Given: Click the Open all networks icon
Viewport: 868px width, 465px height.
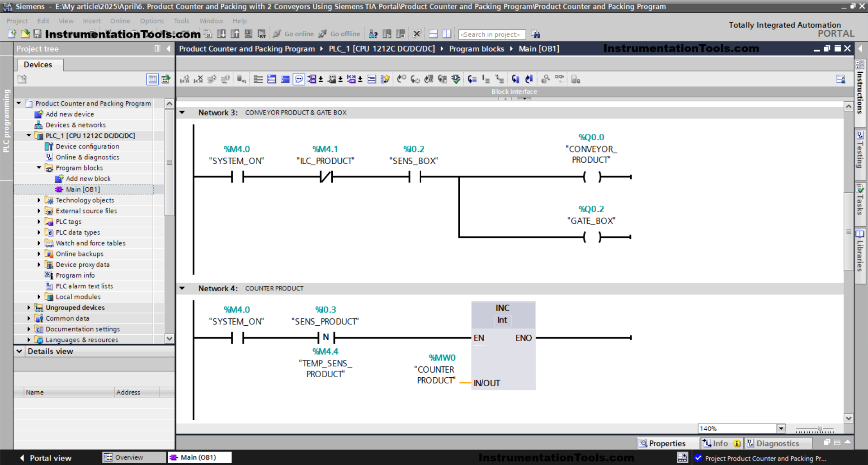Looking at the screenshot, I should (x=271, y=80).
